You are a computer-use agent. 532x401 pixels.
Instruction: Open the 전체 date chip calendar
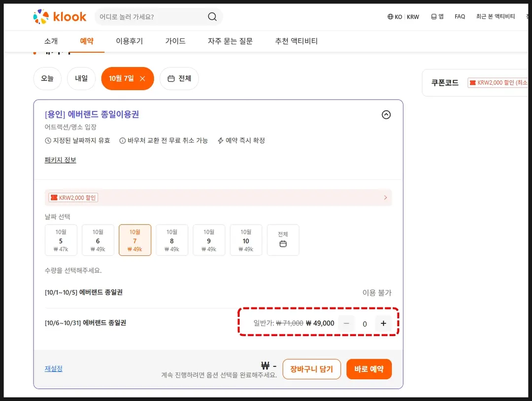tap(179, 79)
